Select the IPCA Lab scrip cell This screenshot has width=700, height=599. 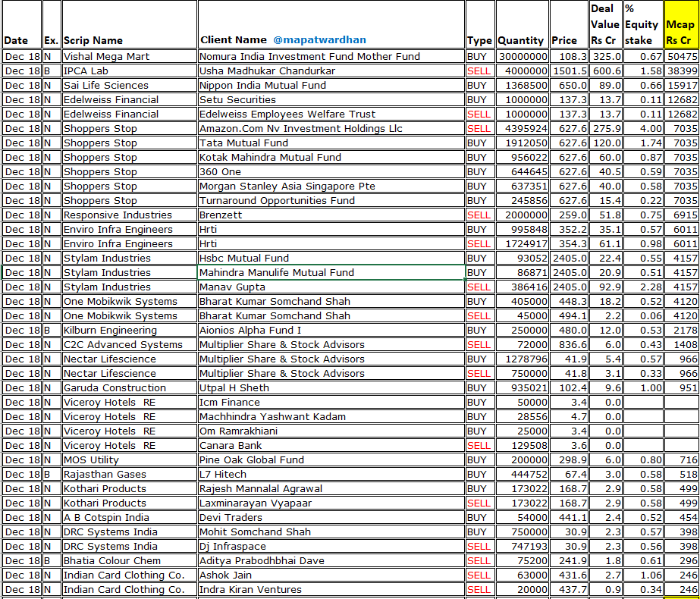click(x=130, y=71)
